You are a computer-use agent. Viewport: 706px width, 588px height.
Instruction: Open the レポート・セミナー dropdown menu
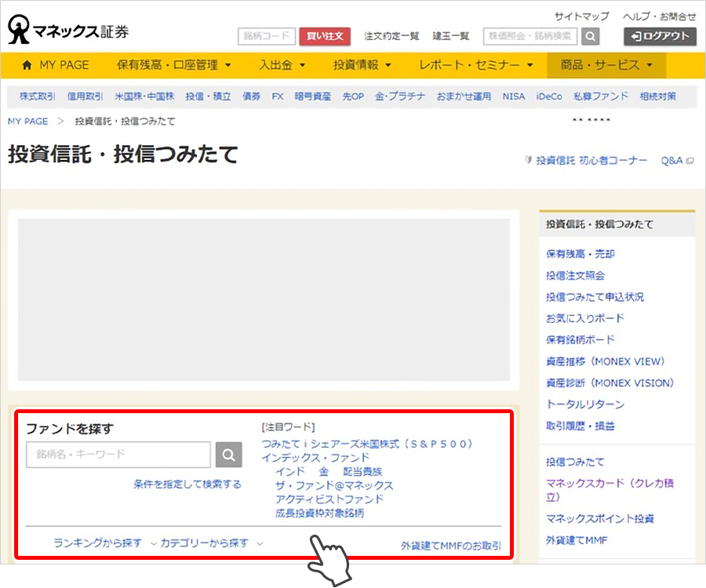pyautogui.click(x=476, y=65)
